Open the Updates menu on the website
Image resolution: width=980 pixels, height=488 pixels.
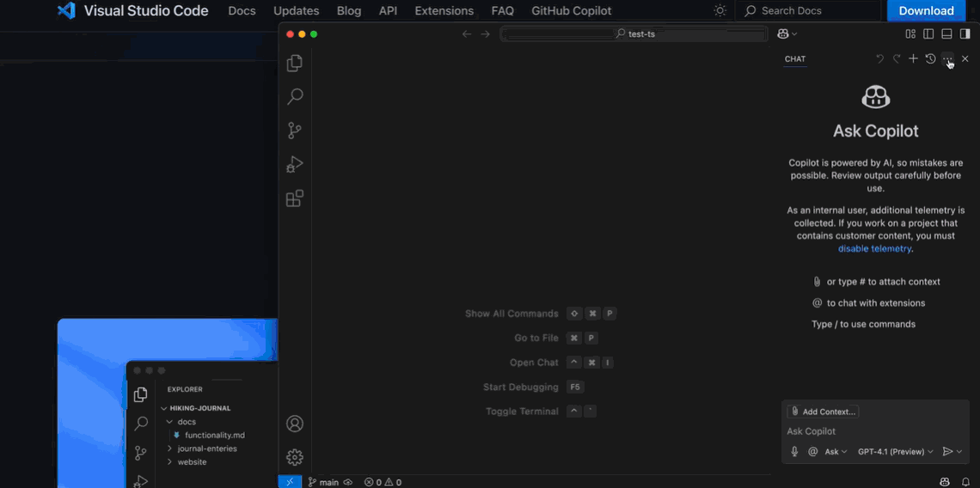pos(297,10)
